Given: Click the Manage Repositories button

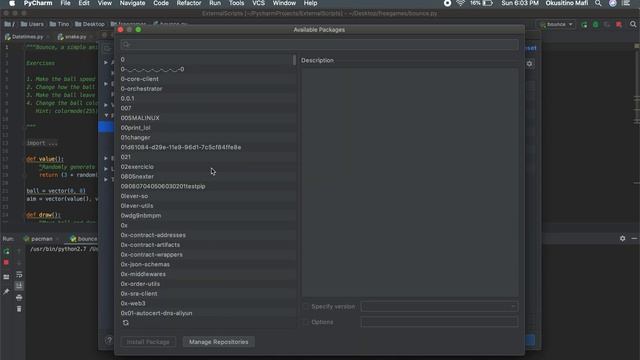Looking at the screenshot, I should tap(218, 342).
